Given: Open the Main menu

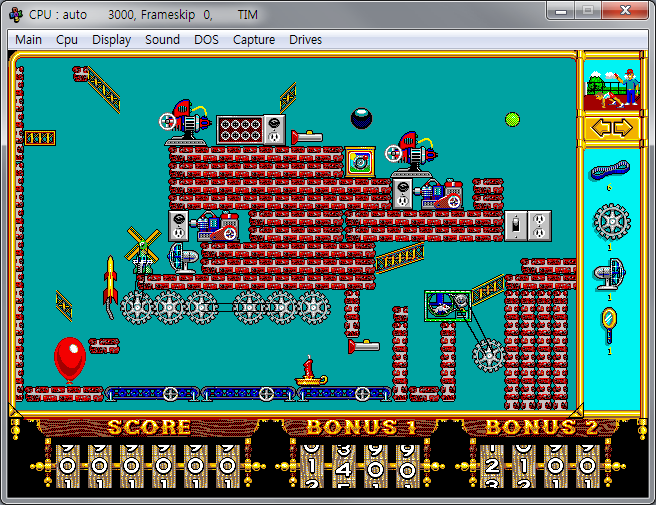Looking at the screenshot, I should (28, 40).
